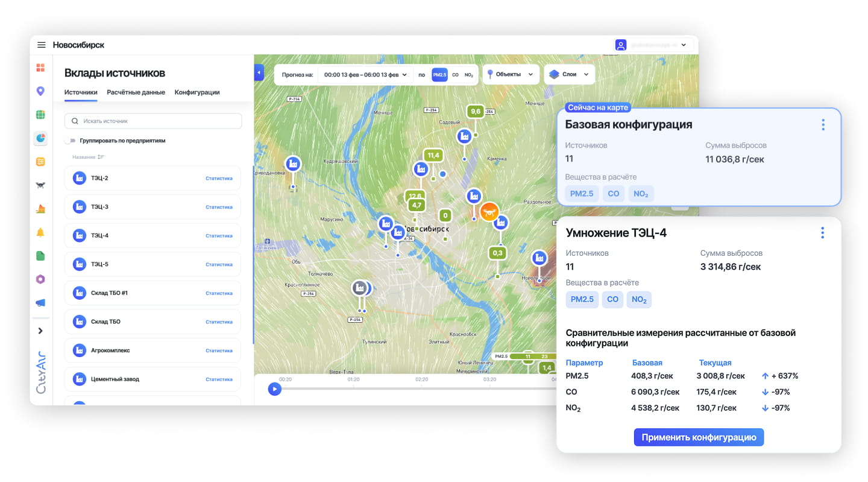Image resolution: width=868 pixels, height=482 pixels.
Task: Click the orange drone marker on map
Action: coord(489,212)
